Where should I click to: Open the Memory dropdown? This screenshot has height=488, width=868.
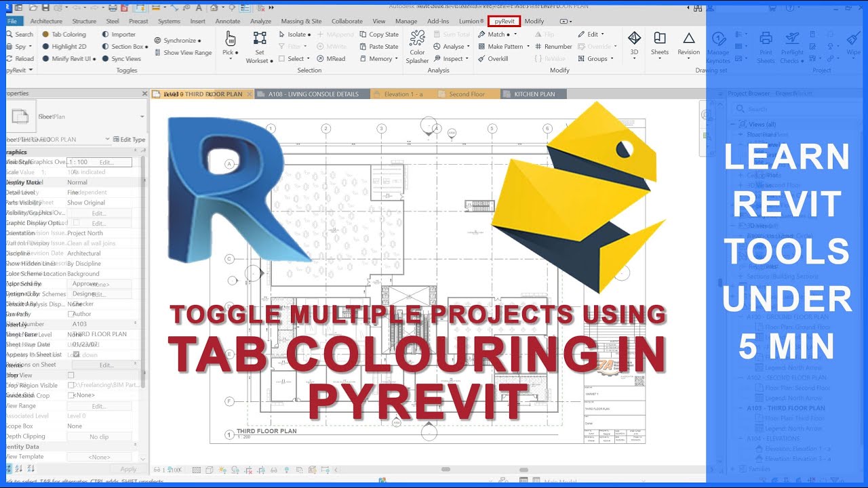[379, 59]
